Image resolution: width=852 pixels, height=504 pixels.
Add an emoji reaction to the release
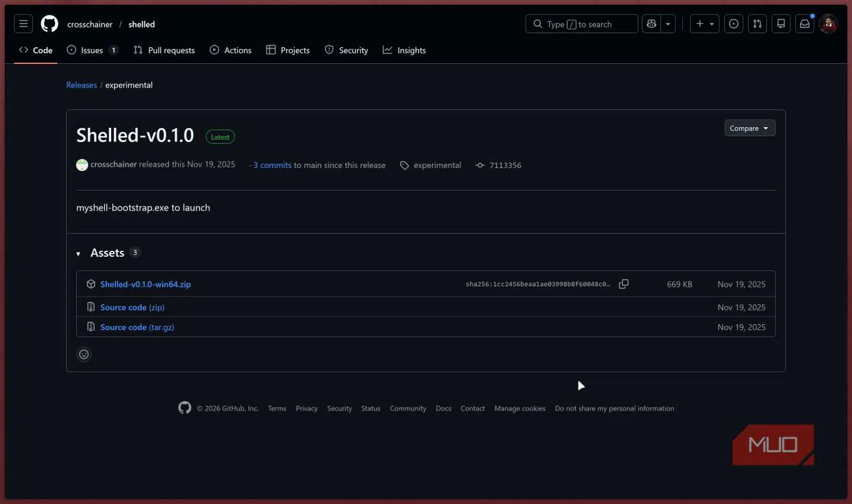(84, 354)
